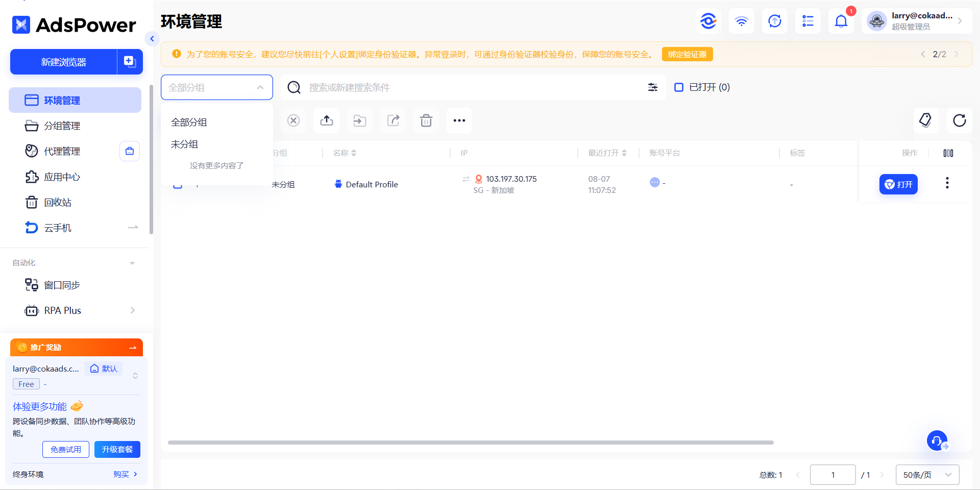Open the 50条/页 page size dropdown

(927, 475)
